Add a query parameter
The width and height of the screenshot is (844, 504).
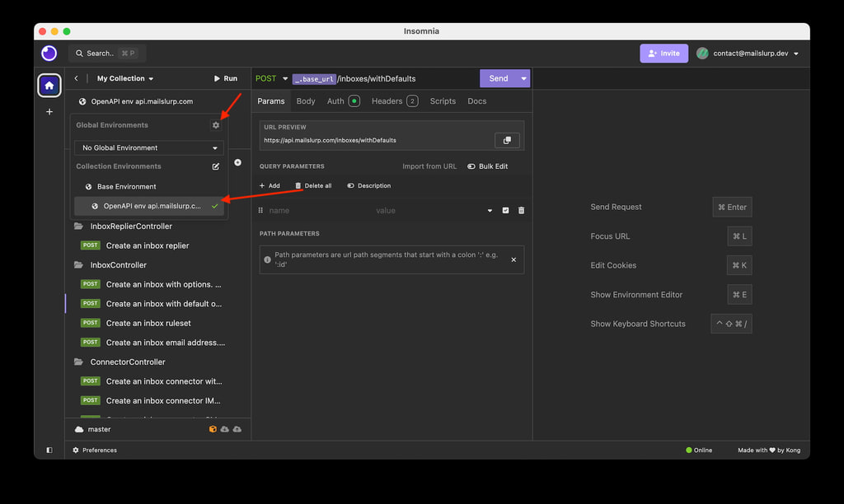click(x=270, y=185)
